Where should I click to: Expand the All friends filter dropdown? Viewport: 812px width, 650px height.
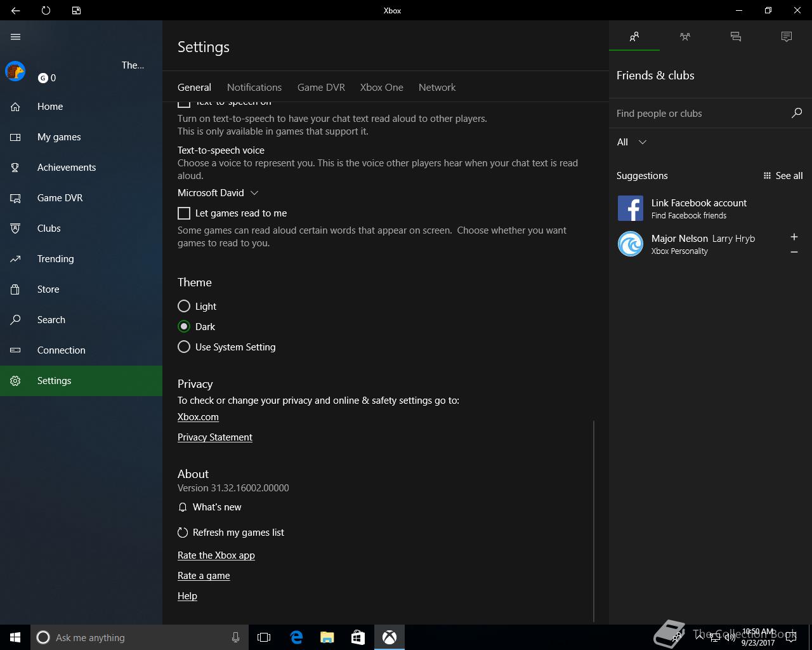[632, 142]
